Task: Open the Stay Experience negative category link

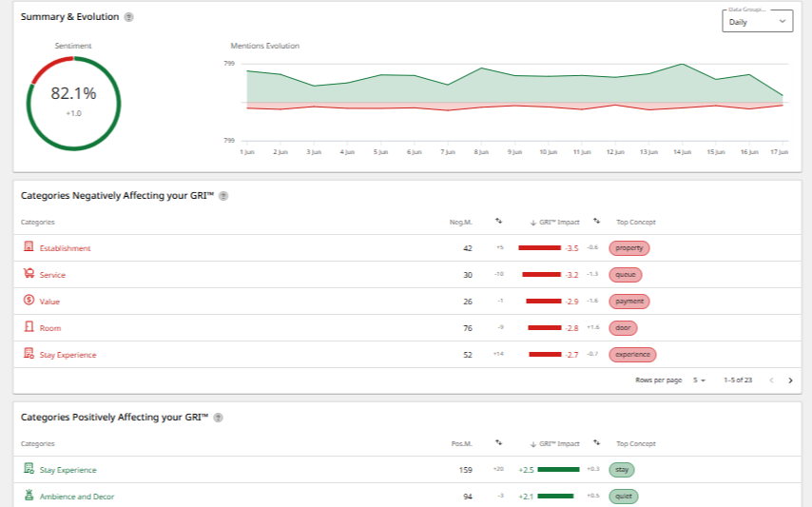Action: [68, 355]
